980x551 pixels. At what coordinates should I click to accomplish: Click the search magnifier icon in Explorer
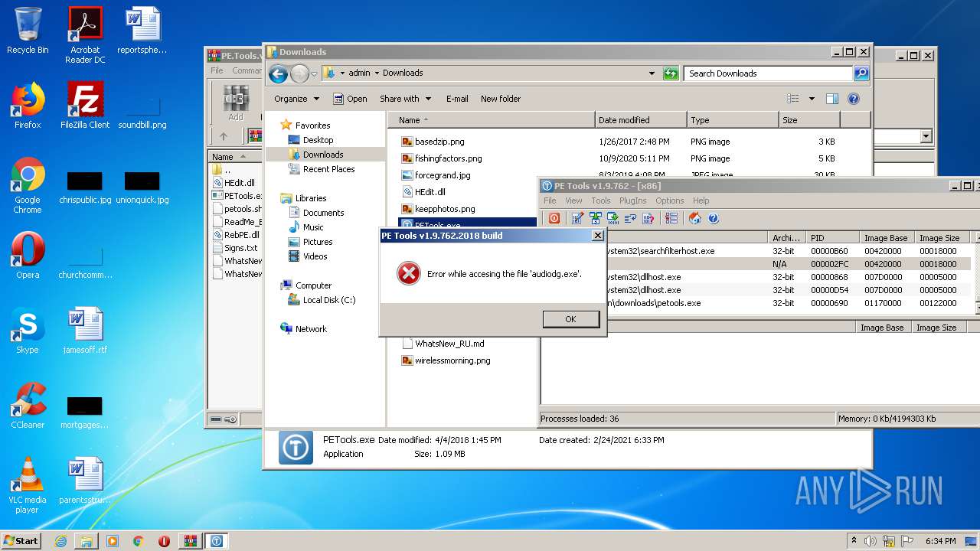click(861, 73)
